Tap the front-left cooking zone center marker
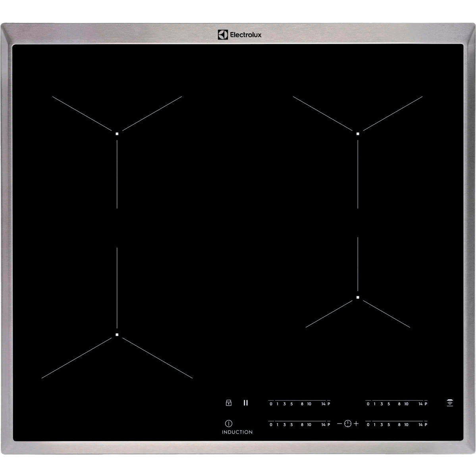This screenshot has width=476, height=476. pos(117,335)
